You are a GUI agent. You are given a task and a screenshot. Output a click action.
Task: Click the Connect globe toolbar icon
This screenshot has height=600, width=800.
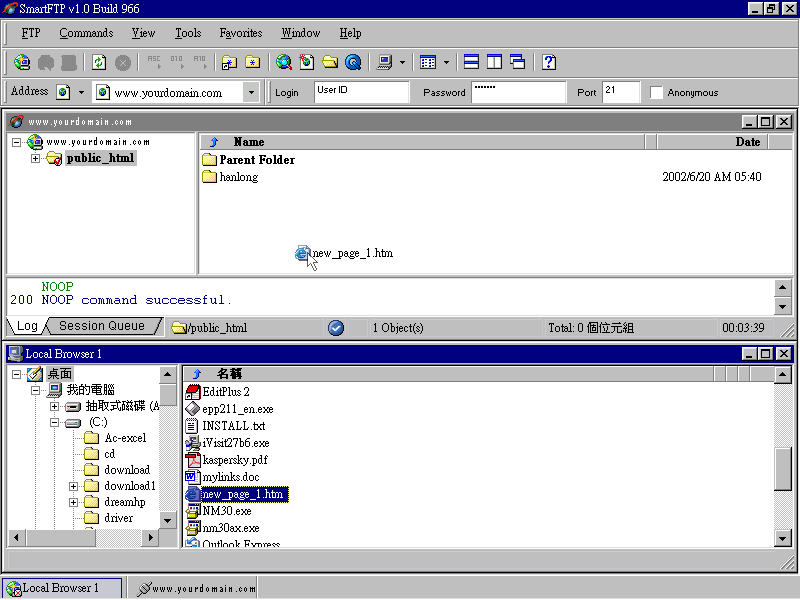point(22,62)
